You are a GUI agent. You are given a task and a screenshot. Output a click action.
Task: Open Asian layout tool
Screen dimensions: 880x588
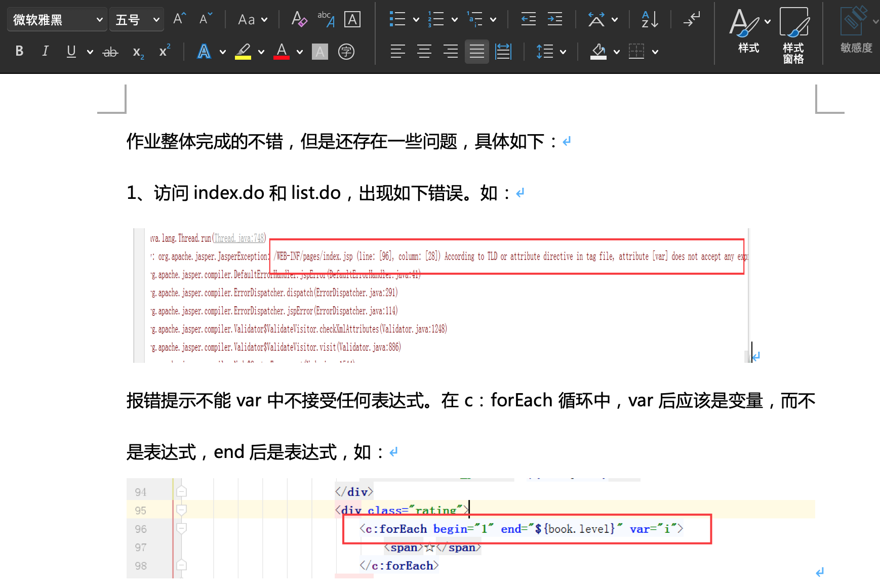(x=596, y=19)
